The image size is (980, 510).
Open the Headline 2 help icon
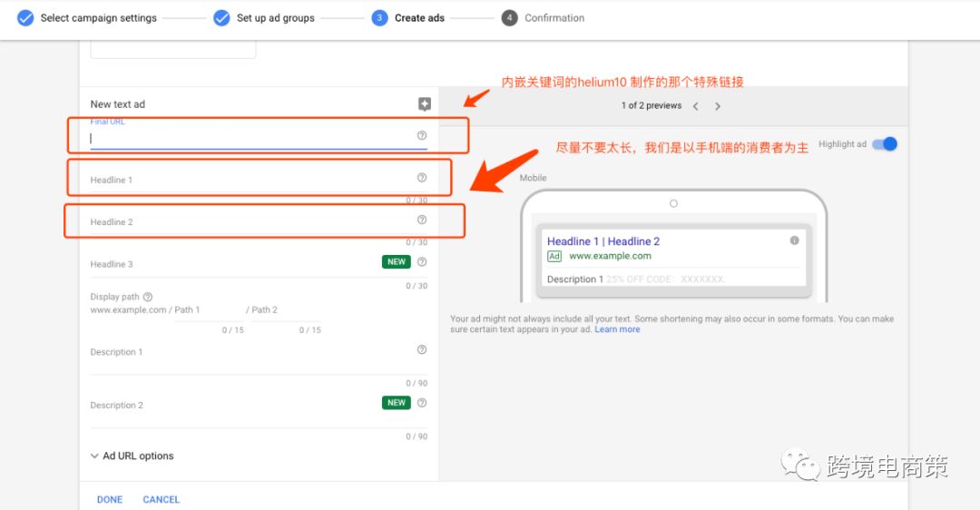(x=422, y=220)
